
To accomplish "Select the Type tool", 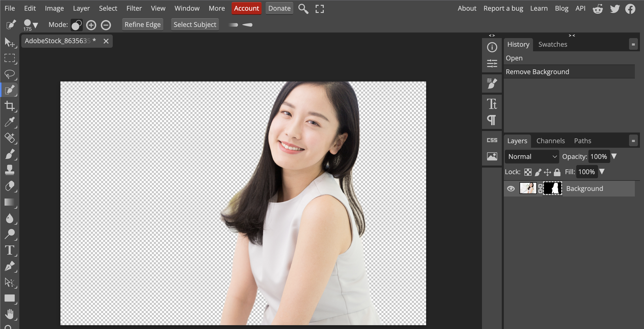I will point(10,250).
